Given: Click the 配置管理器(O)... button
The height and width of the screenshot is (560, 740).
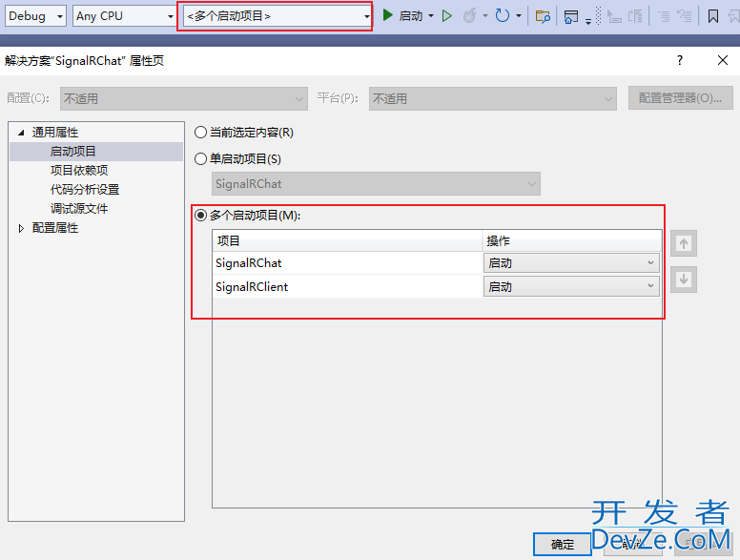Looking at the screenshot, I should click(x=681, y=98).
